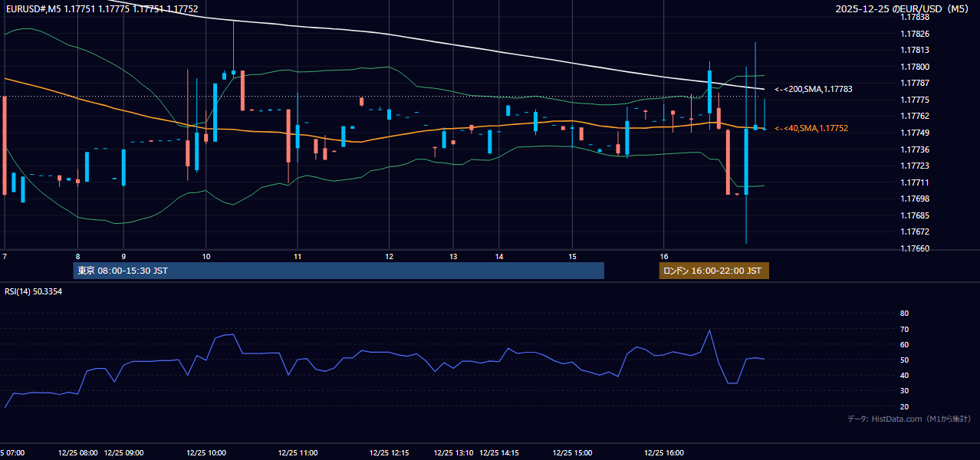The height and width of the screenshot is (460, 980).
Task: Click the 1.17749 price axis label
Action: [914, 133]
